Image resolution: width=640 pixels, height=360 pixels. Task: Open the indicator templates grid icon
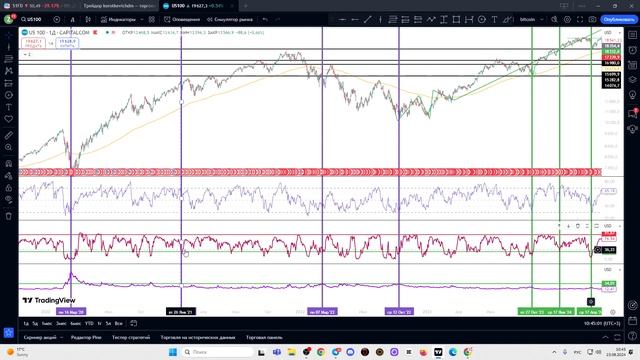tap(152, 19)
